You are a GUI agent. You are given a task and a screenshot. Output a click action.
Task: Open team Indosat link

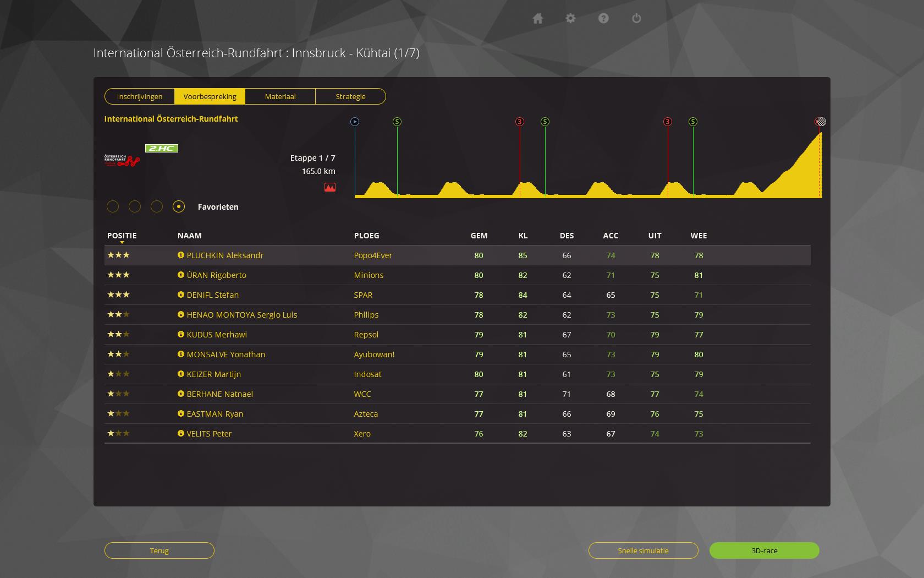coord(367,374)
